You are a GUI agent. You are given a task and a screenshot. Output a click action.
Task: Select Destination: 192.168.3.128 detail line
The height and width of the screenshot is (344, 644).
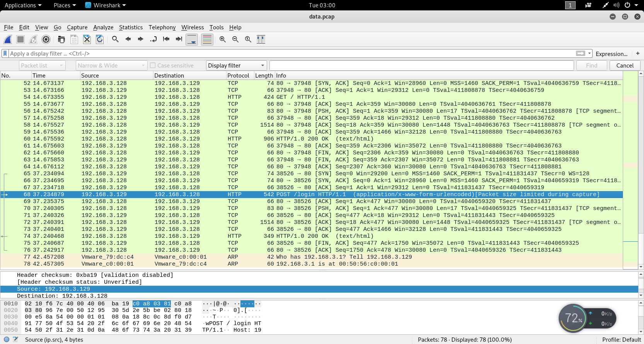(x=319, y=296)
